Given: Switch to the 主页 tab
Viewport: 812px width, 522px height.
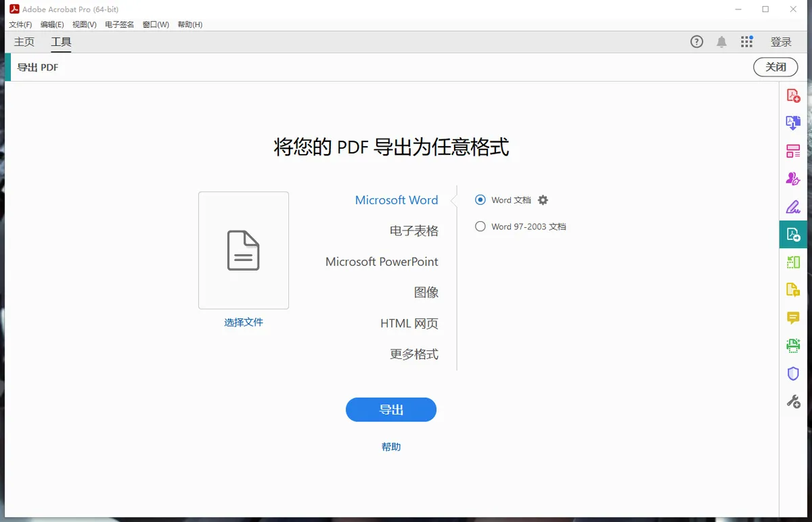Looking at the screenshot, I should (24, 42).
